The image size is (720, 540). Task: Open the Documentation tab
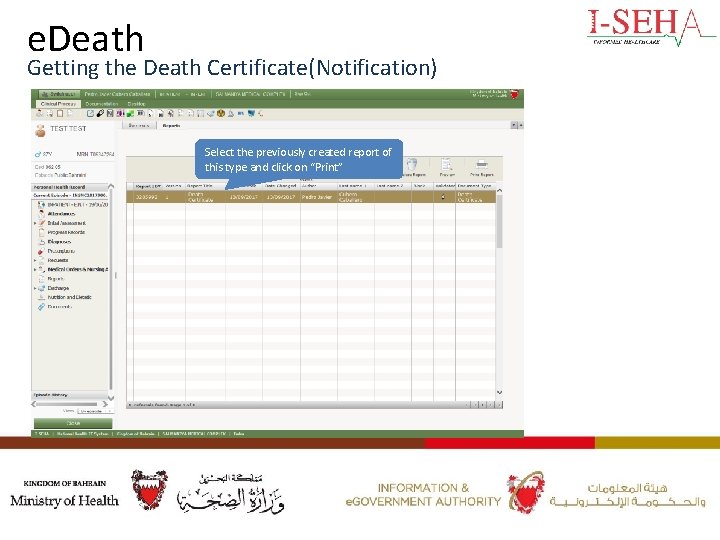[x=102, y=104]
